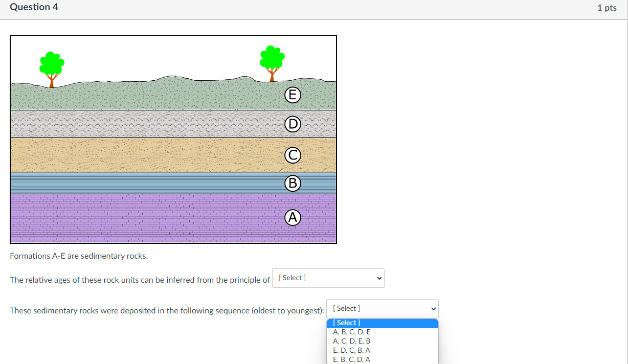Select the option A, B, C, D, E
628x364 pixels.
pyautogui.click(x=351, y=332)
